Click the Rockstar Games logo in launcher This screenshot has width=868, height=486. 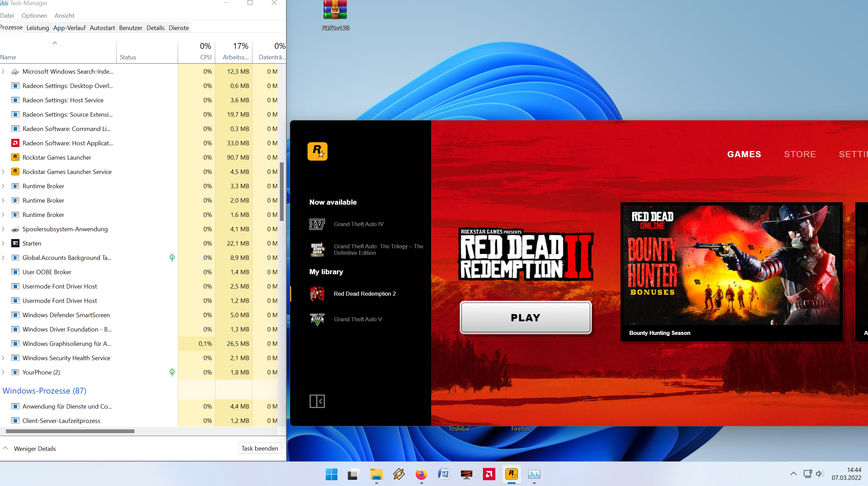pos(317,151)
